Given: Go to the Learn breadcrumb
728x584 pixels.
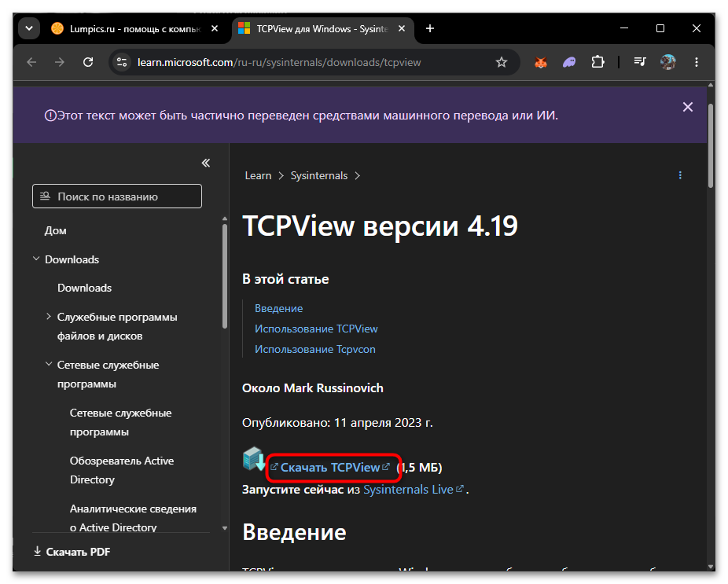Looking at the screenshot, I should pos(258,176).
